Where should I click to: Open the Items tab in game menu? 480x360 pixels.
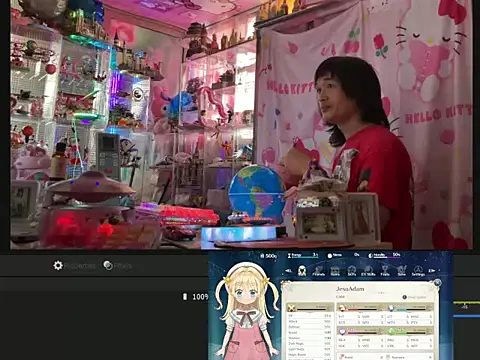pyautogui.click(x=335, y=271)
